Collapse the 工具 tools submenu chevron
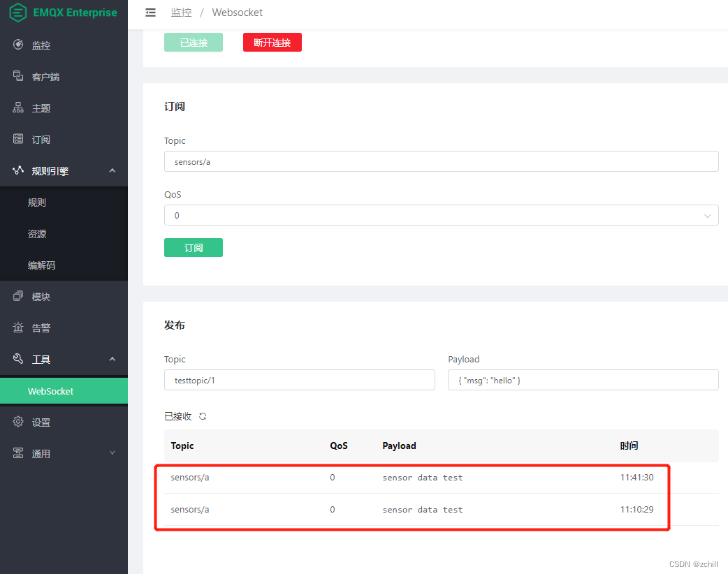 [x=112, y=359]
